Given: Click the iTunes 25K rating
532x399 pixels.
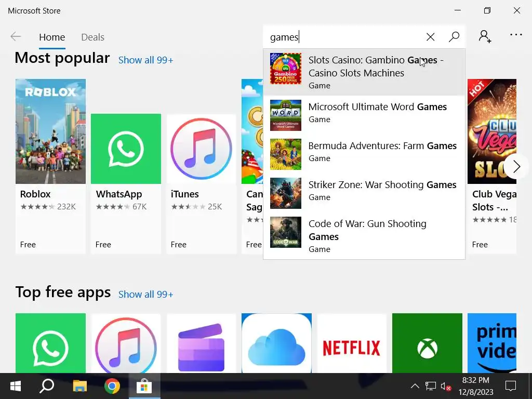Looking at the screenshot, I should click(196, 207).
